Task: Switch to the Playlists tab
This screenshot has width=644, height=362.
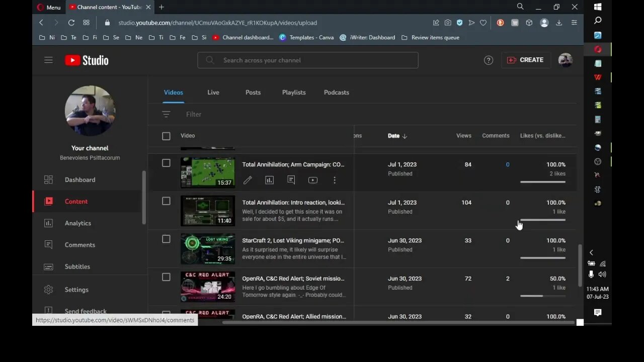Action: click(x=294, y=93)
